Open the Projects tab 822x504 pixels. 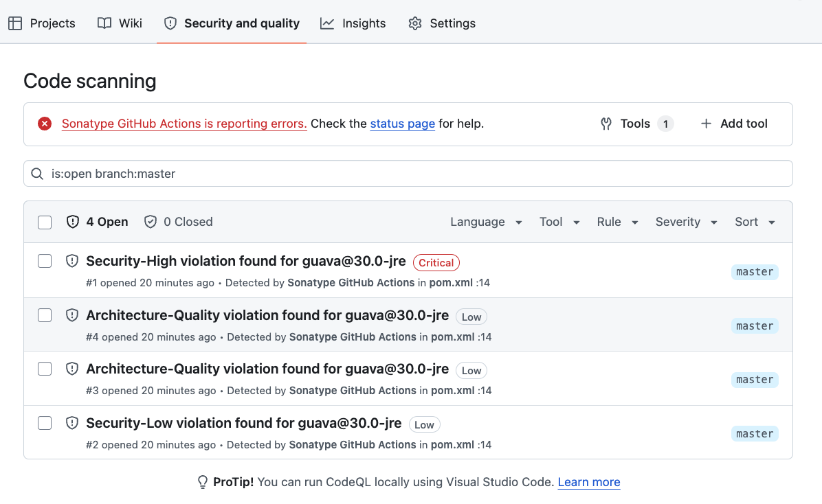42,23
